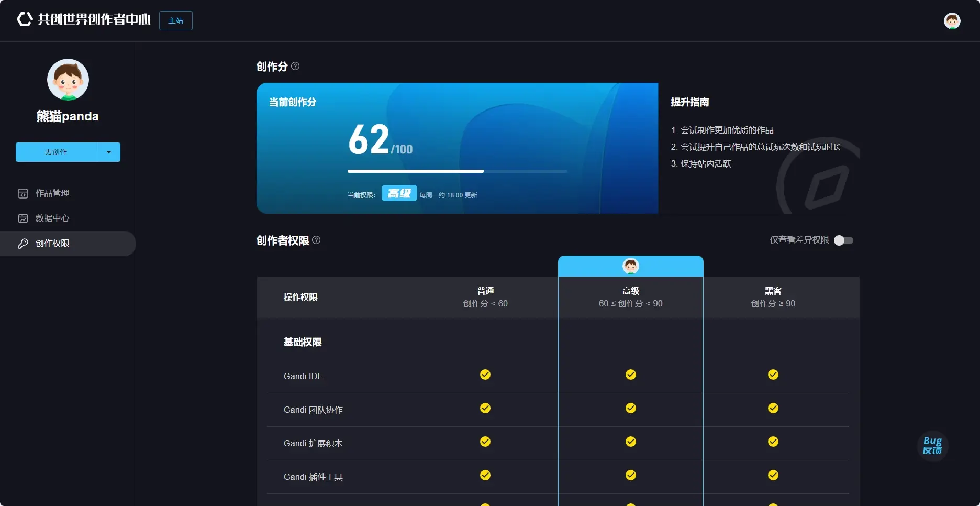Click Gandi 插件工具 checkmark in 黑客 column
980x506 pixels.
[773, 475]
